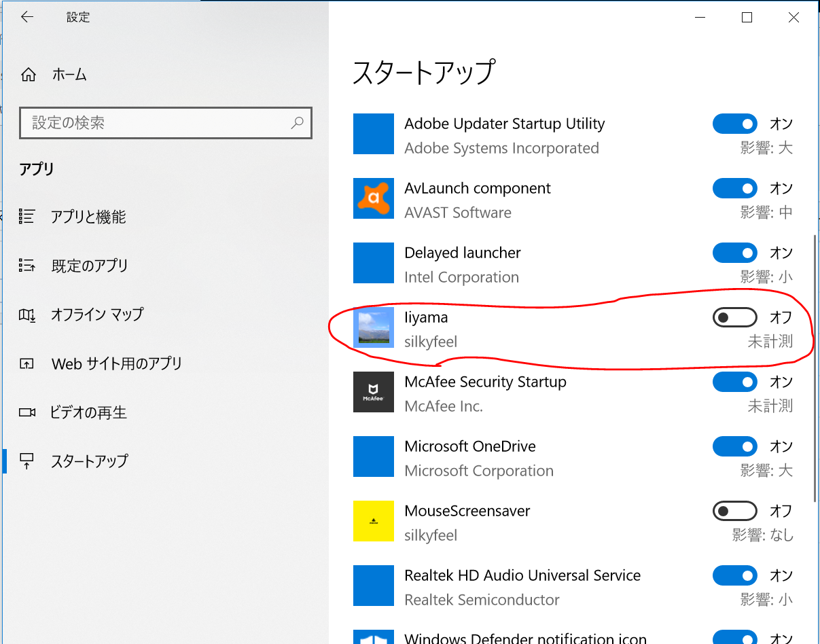Open オフライン マップ settings page
The height and width of the screenshot is (644, 820).
coord(97,315)
